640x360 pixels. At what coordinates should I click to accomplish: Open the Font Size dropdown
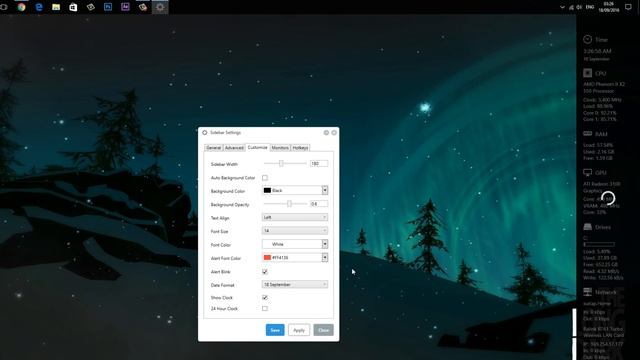pos(295,231)
